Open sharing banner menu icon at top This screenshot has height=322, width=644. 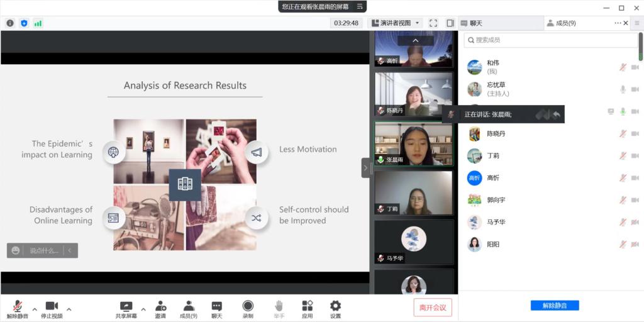tap(360, 6)
